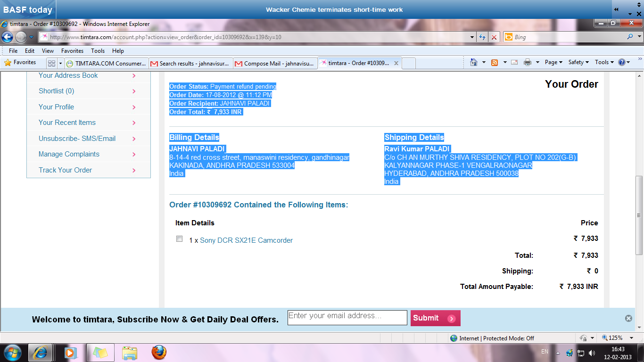Click the taskbar clock 16:43
Viewport: 644px width, 362px height.
pyautogui.click(x=618, y=349)
